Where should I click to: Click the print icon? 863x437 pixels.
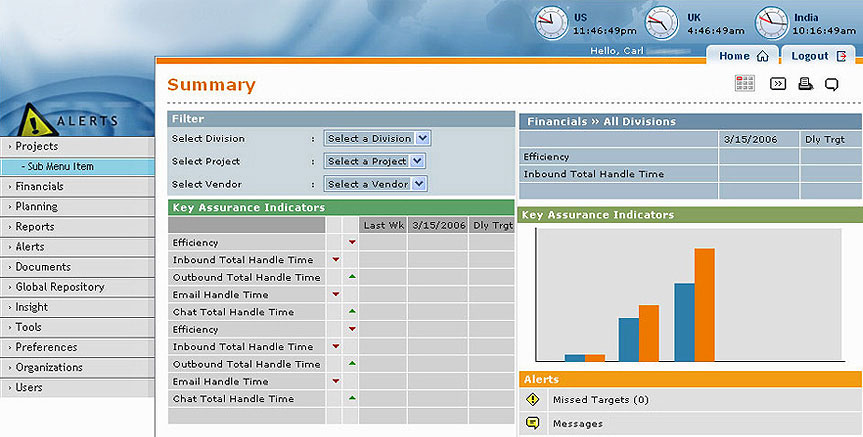tap(805, 84)
